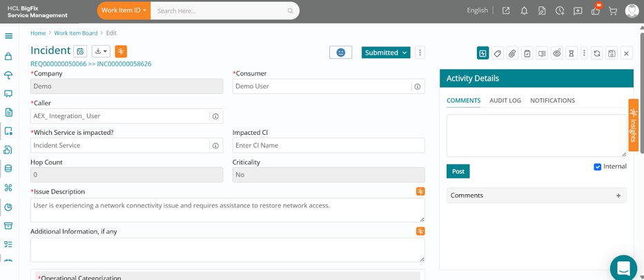Click the attachments paperclip icon

(x=512, y=53)
